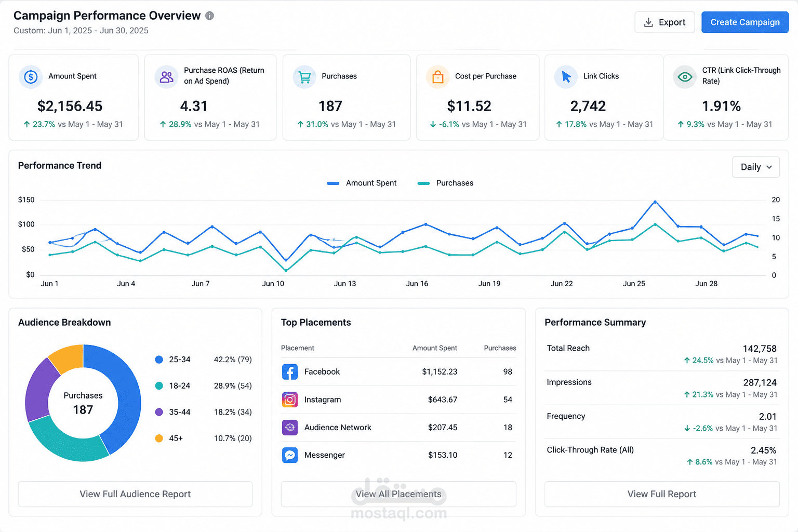Click the $11.52 Cost per Purchase value

469,107
